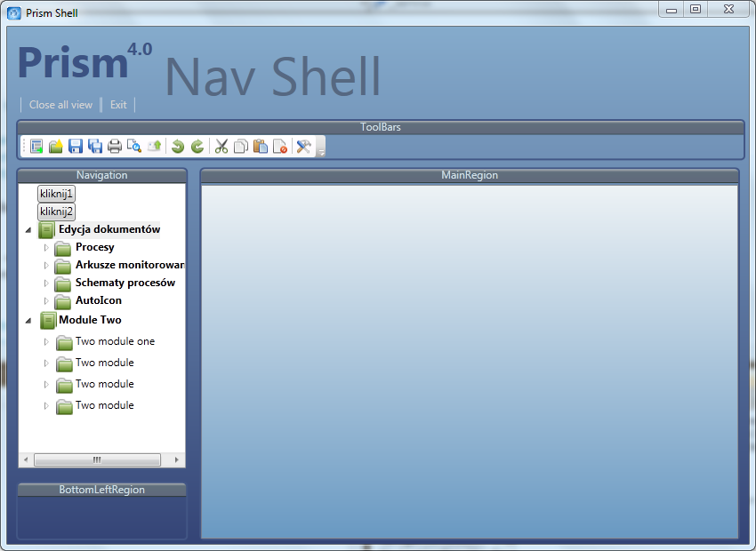This screenshot has width=756, height=551.
Task: Select the Two module one tree item
Action: (116, 341)
